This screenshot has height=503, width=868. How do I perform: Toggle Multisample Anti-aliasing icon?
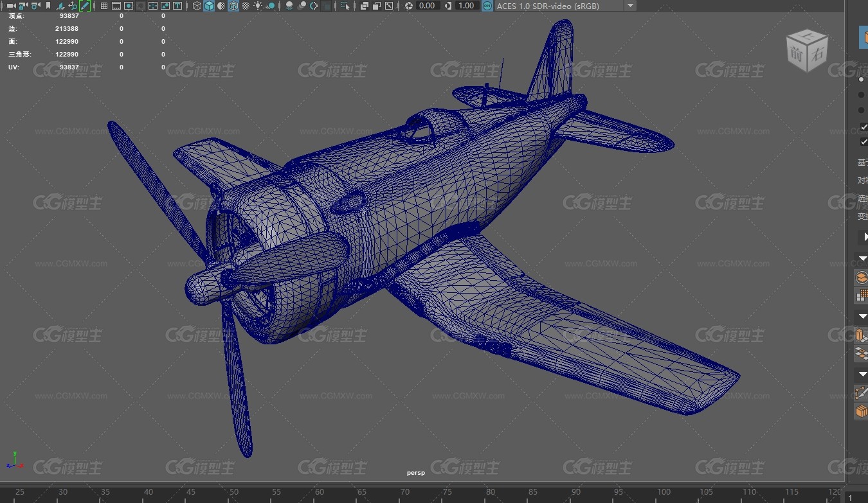tap(314, 6)
